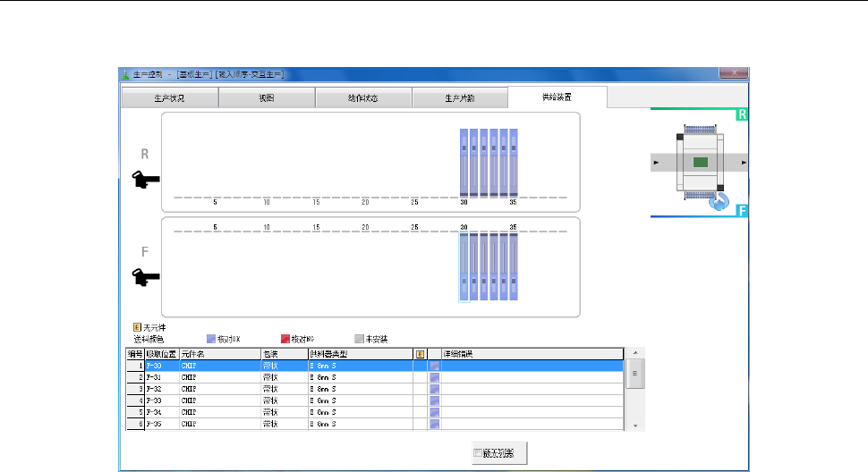Open the 视图 tab

(x=267, y=97)
